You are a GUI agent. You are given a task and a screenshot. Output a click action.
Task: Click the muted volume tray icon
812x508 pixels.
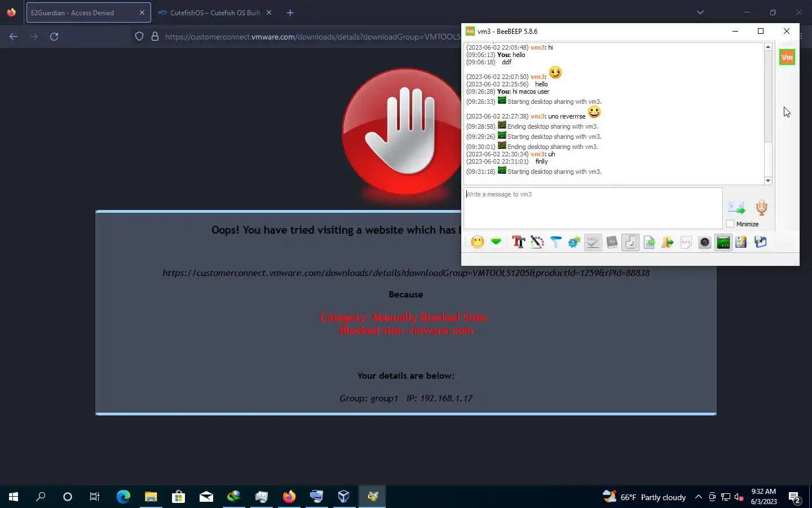[x=739, y=497]
